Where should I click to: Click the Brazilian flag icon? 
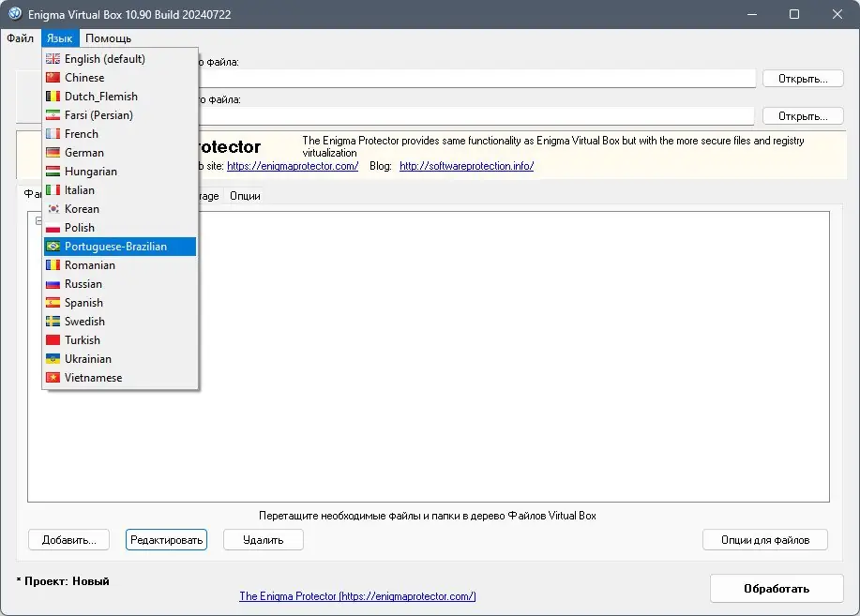coord(53,247)
